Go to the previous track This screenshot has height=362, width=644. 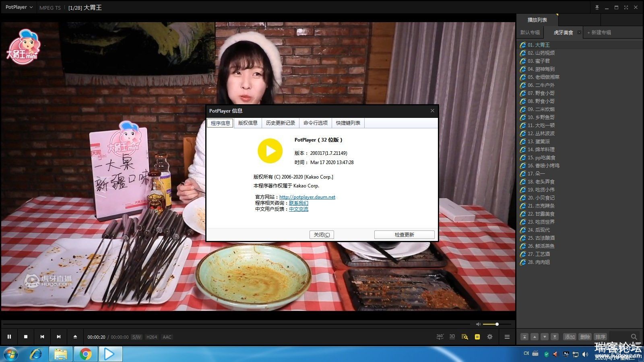pyautogui.click(x=42, y=337)
